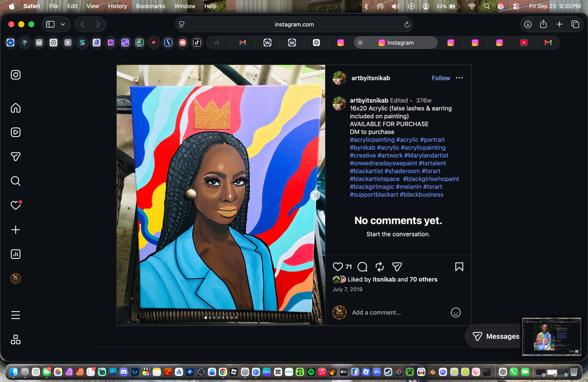The height and width of the screenshot is (382, 588).
Task: Reload the instagram.com page
Action: coord(407,24)
